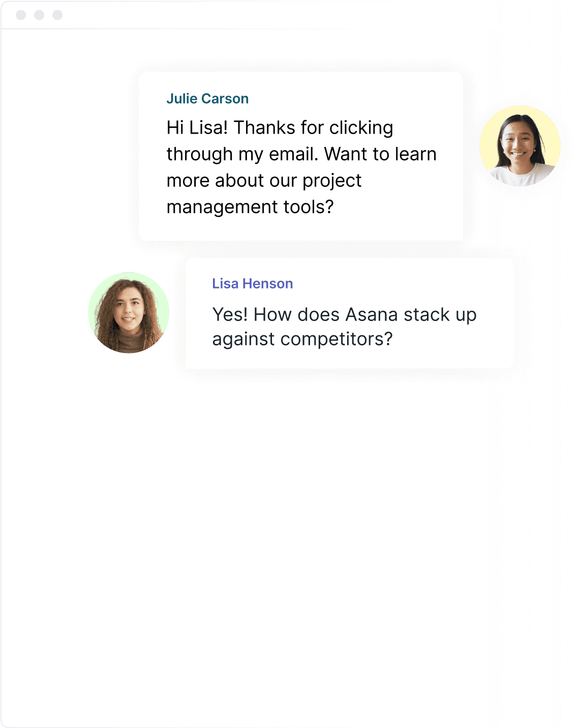Click the Julie Carson sender name
This screenshot has height=728, width=582.
(207, 99)
